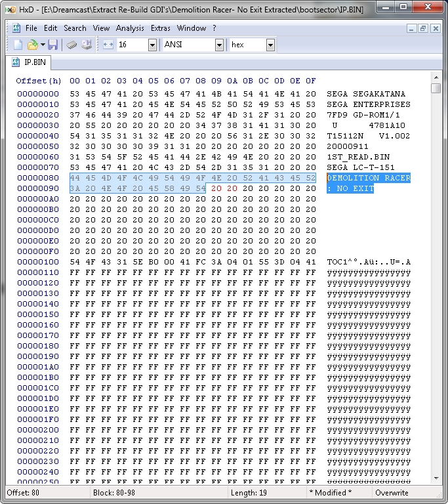The image size is (448, 504).
Task: Open the hex offset base dropdown
Action: pyautogui.click(x=270, y=45)
